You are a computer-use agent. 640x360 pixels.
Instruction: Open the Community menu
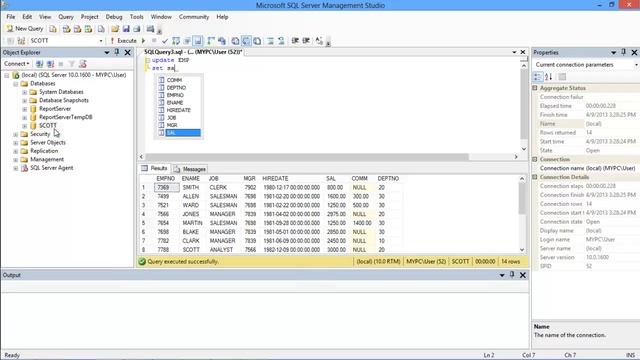tap(194, 17)
